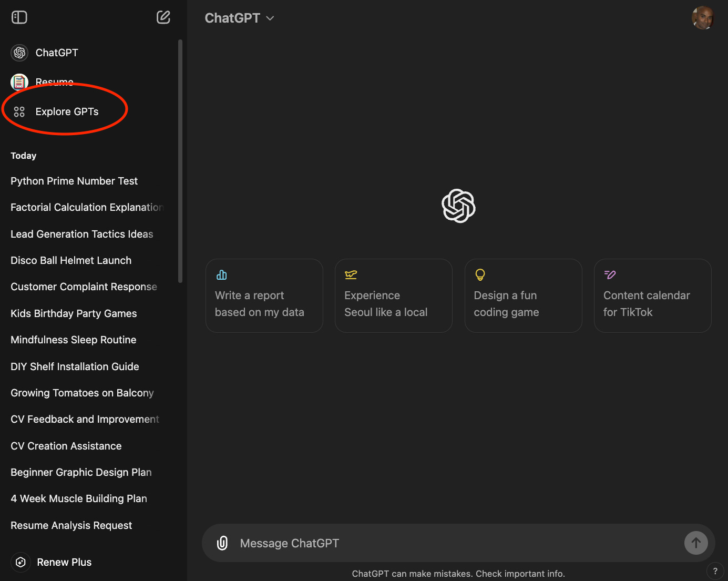The height and width of the screenshot is (581, 728).
Task: Open the 'DIY Shelf Installation Guide' chat
Action: point(75,366)
